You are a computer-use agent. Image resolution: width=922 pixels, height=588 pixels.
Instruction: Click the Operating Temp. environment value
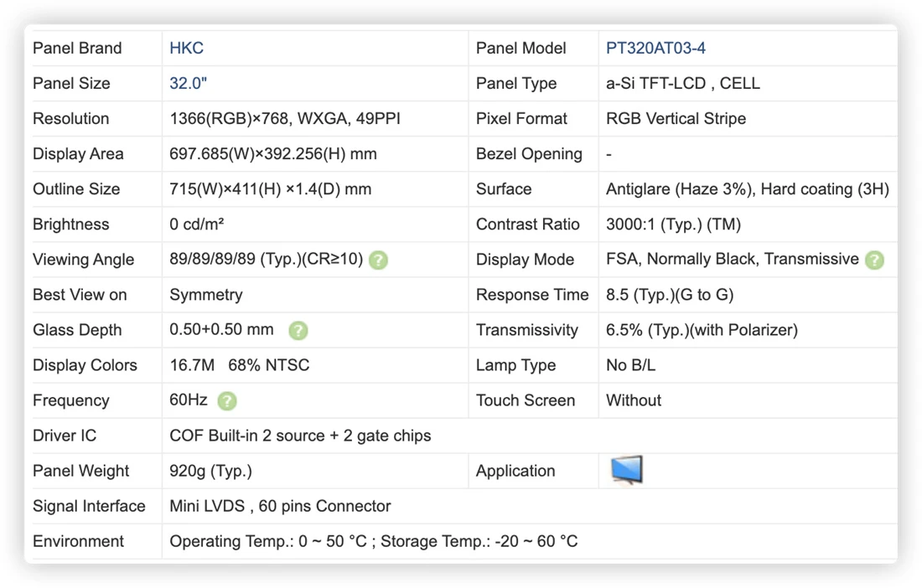point(373,542)
